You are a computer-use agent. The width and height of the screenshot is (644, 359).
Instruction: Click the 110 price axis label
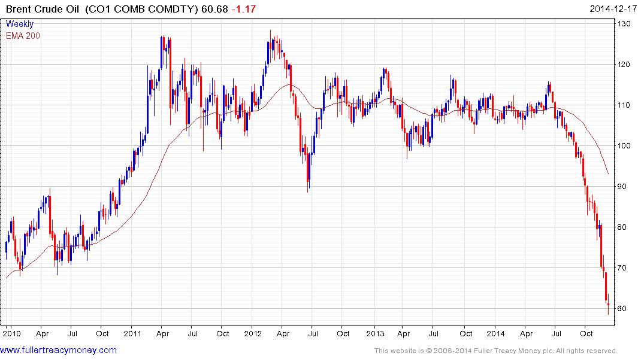coord(624,105)
